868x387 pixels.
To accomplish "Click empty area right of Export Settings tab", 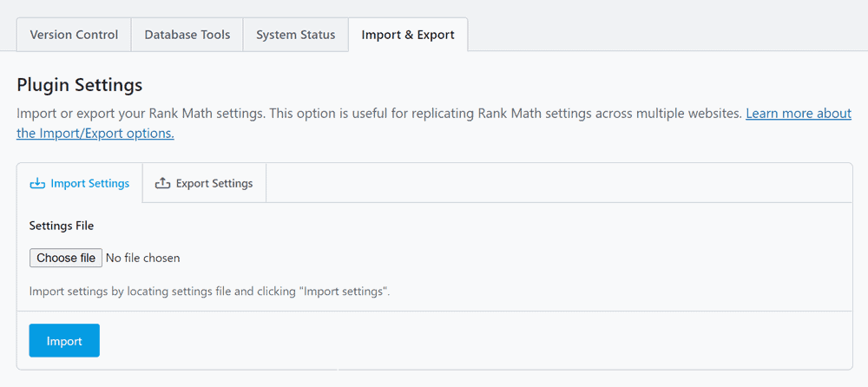I will 556,183.
